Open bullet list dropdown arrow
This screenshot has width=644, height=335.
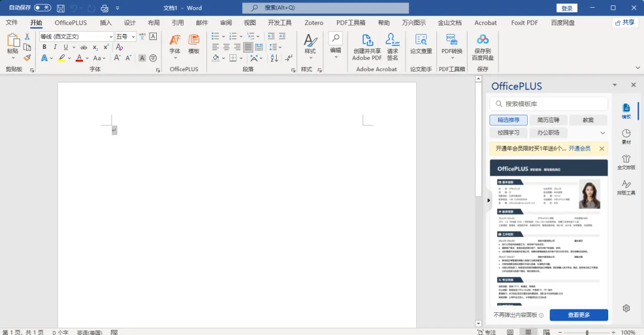[224, 36]
